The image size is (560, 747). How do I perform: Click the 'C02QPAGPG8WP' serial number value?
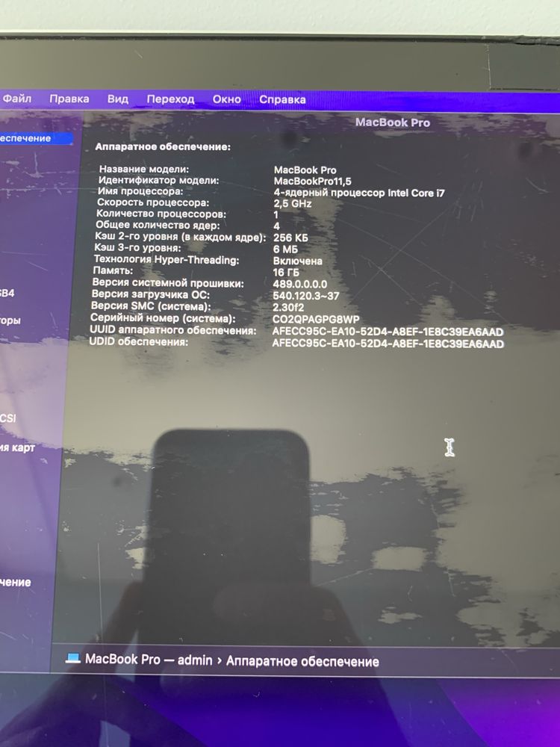pyautogui.click(x=316, y=319)
